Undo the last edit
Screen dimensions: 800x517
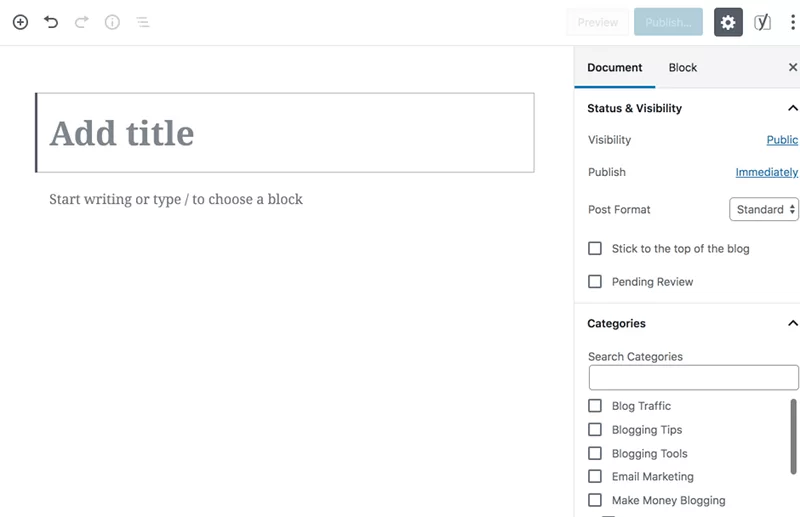[51, 22]
